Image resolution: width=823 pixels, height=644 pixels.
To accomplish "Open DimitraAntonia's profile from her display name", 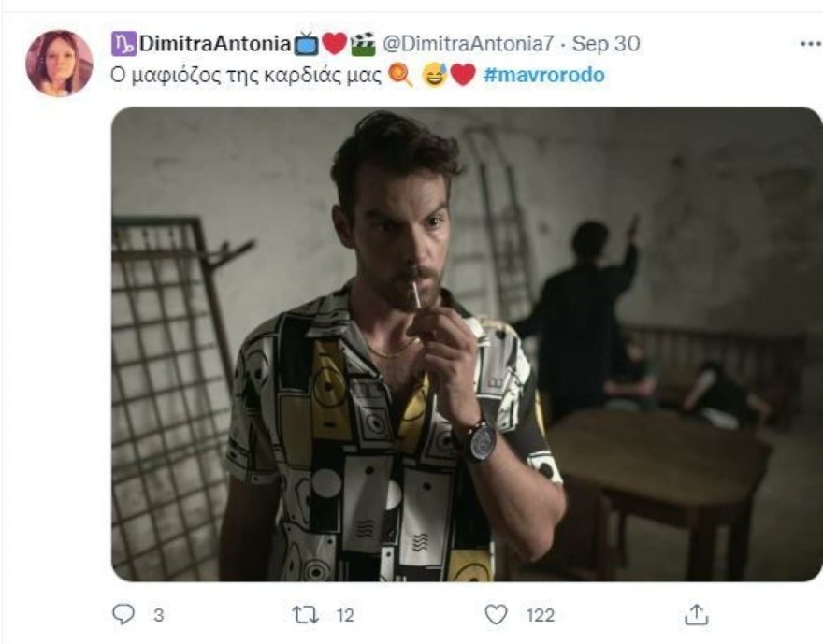I will [219, 41].
